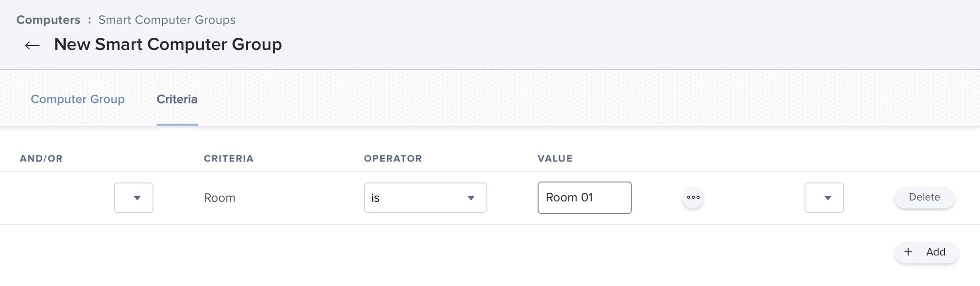The height and width of the screenshot is (286, 980).
Task: Click the triangle arrow in the operator dropdown
Action: click(x=471, y=198)
